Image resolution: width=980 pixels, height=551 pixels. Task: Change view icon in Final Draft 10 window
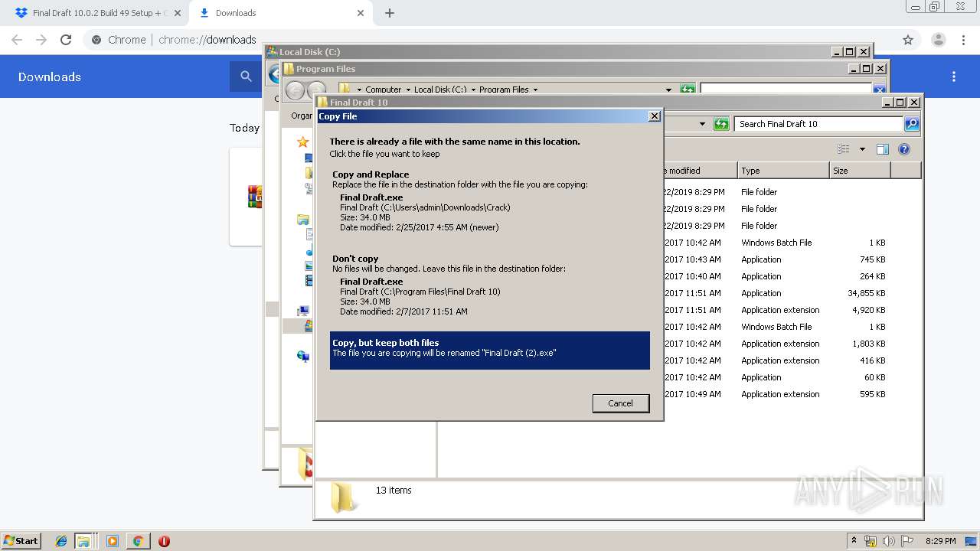click(844, 149)
